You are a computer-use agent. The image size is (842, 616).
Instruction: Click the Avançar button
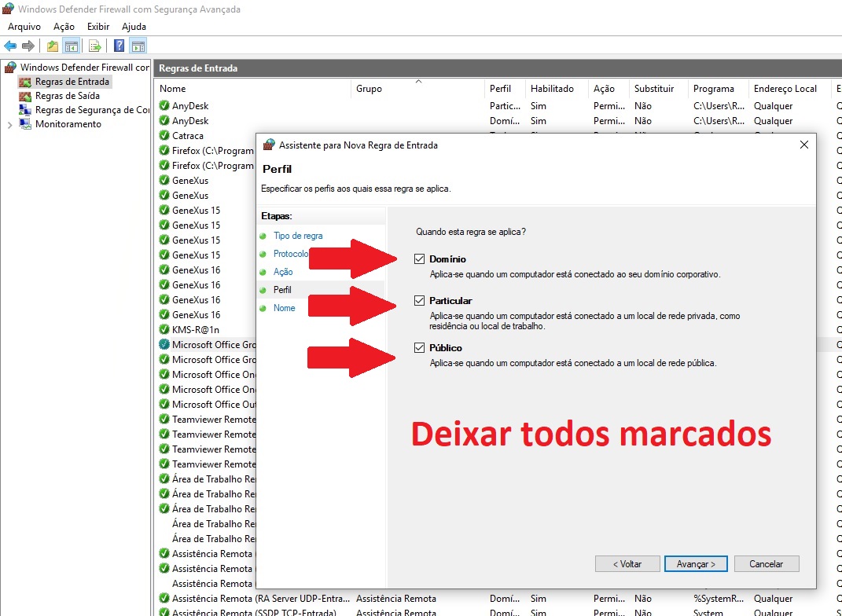pyautogui.click(x=696, y=564)
